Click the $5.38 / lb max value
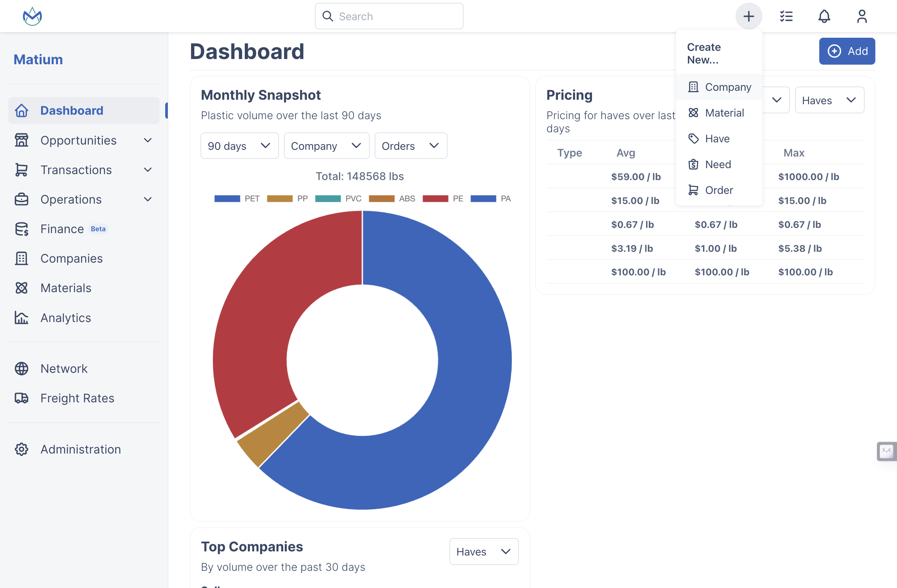 pyautogui.click(x=800, y=248)
